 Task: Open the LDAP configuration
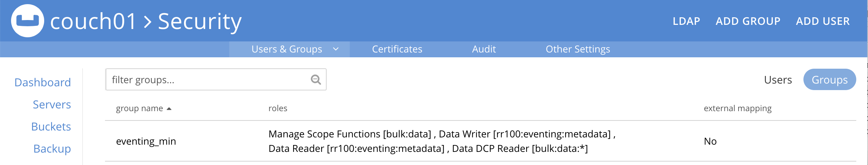tap(686, 21)
